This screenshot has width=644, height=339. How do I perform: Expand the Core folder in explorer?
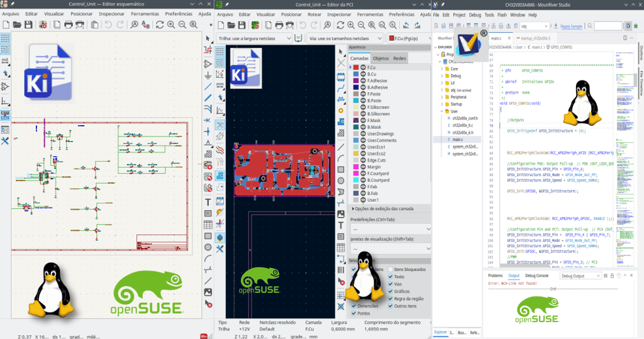[x=442, y=69]
